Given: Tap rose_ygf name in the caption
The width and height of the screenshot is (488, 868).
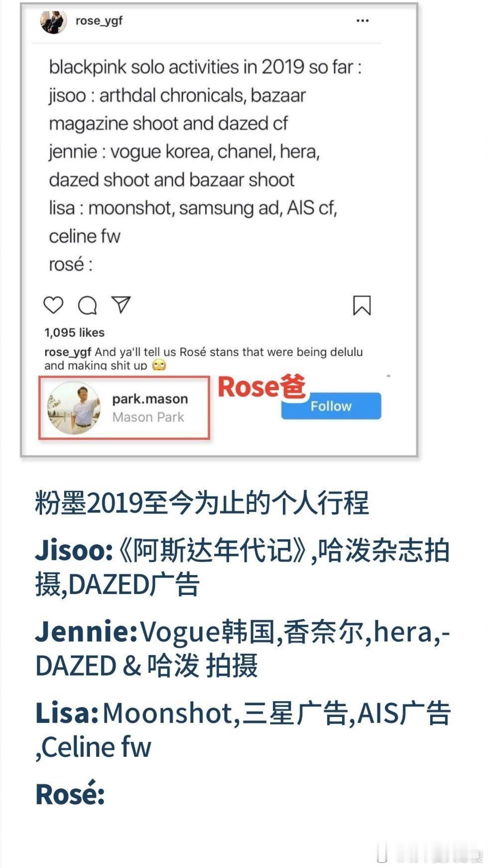Looking at the screenshot, I should (68, 352).
